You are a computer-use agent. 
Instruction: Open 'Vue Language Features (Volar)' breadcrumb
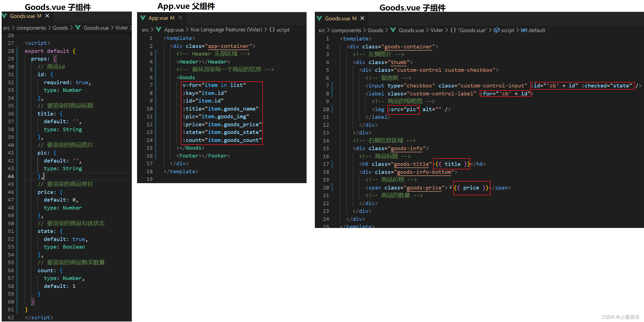[x=226, y=29]
